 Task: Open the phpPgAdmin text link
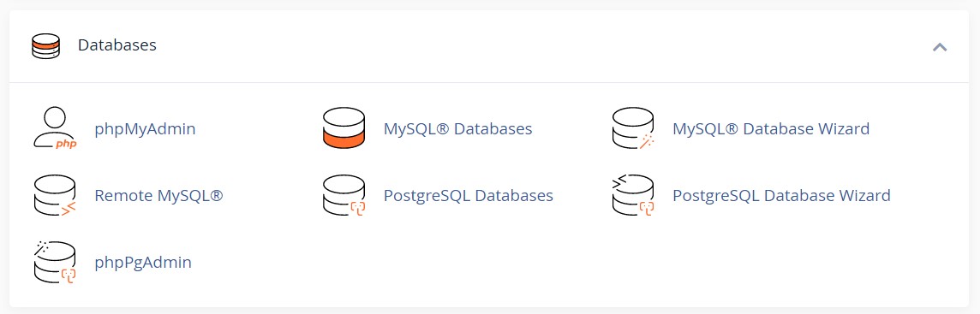[x=143, y=262]
